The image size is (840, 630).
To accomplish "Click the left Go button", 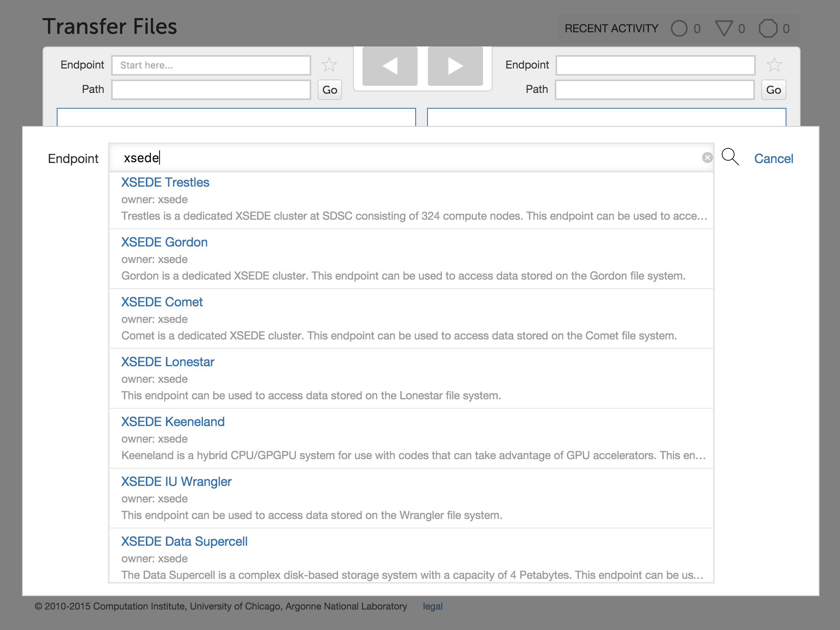I will click(330, 90).
